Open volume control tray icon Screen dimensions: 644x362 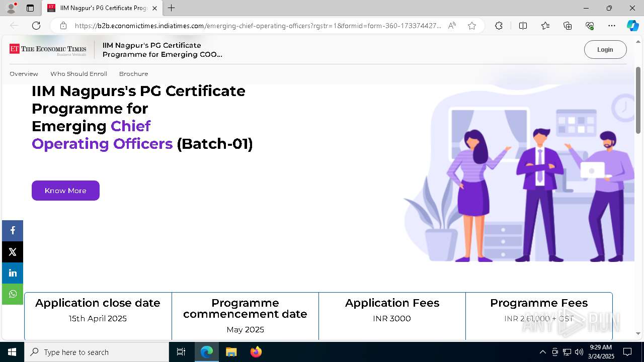click(x=579, y=352)
